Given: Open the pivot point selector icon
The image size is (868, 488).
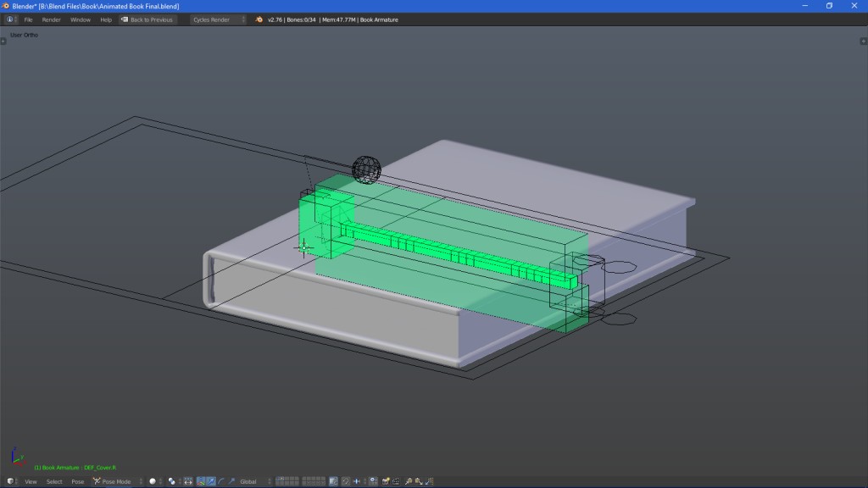Looking at the screenshot, I should coord(173,481).
